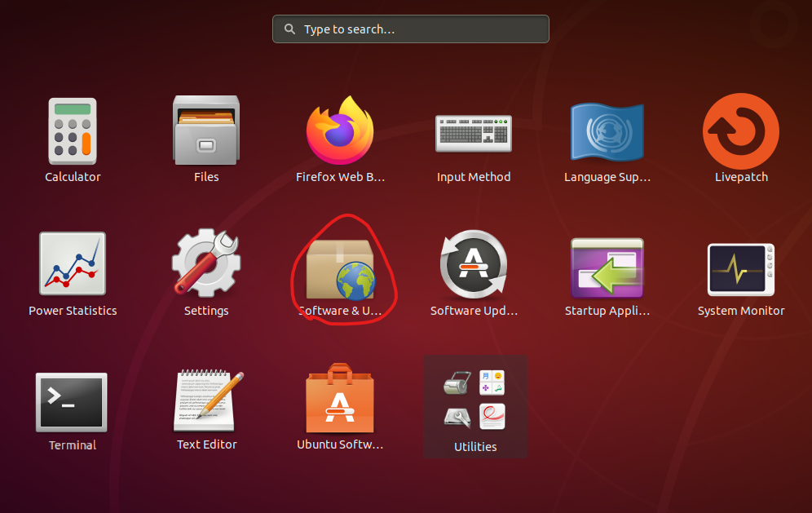Click the Livepatch label text
812x513 pixels.
pyautogui.click(x=741, y=177)
